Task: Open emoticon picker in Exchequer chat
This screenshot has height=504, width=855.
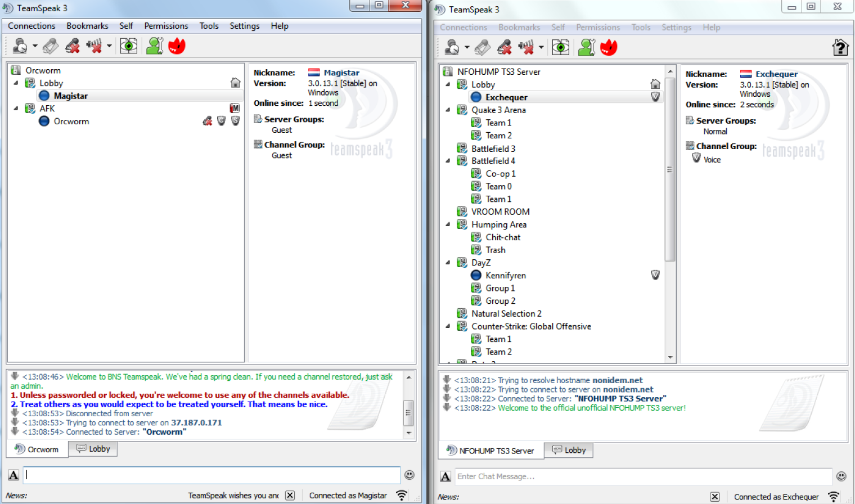Action: click(x=841, y=476)
